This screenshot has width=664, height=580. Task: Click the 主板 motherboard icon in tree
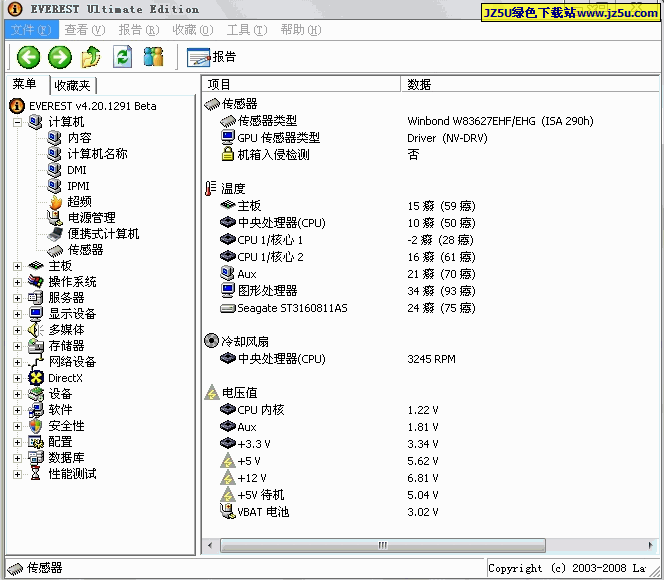click(36, 266)
